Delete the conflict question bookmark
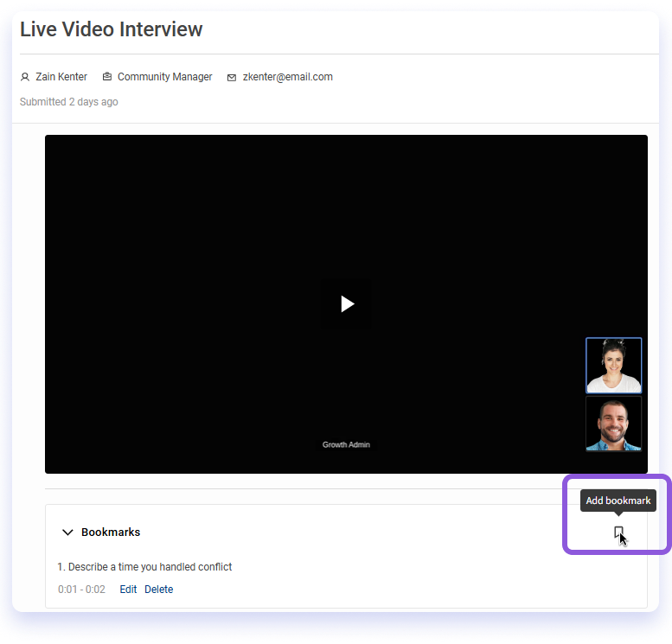 tap(158, 590)
